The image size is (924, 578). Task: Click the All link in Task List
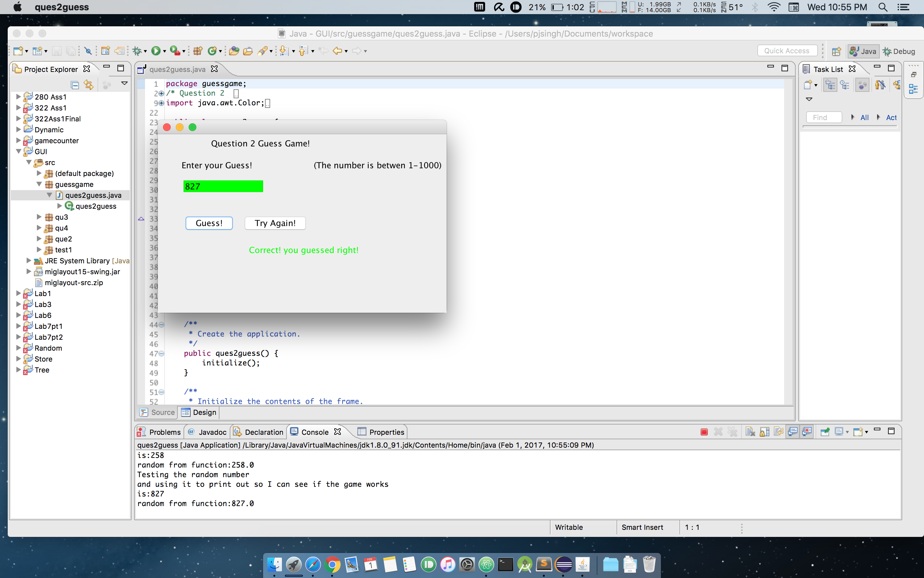click(864, 117)
